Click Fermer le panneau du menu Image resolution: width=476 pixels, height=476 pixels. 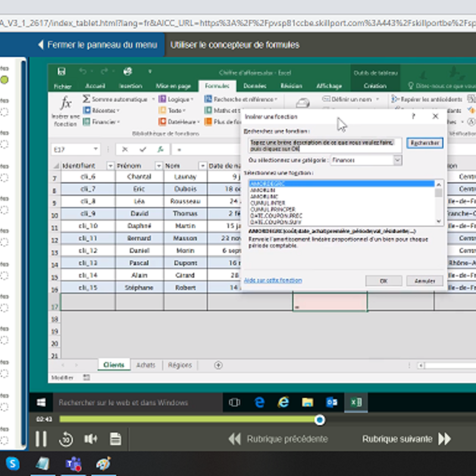[x=98, y=45]
